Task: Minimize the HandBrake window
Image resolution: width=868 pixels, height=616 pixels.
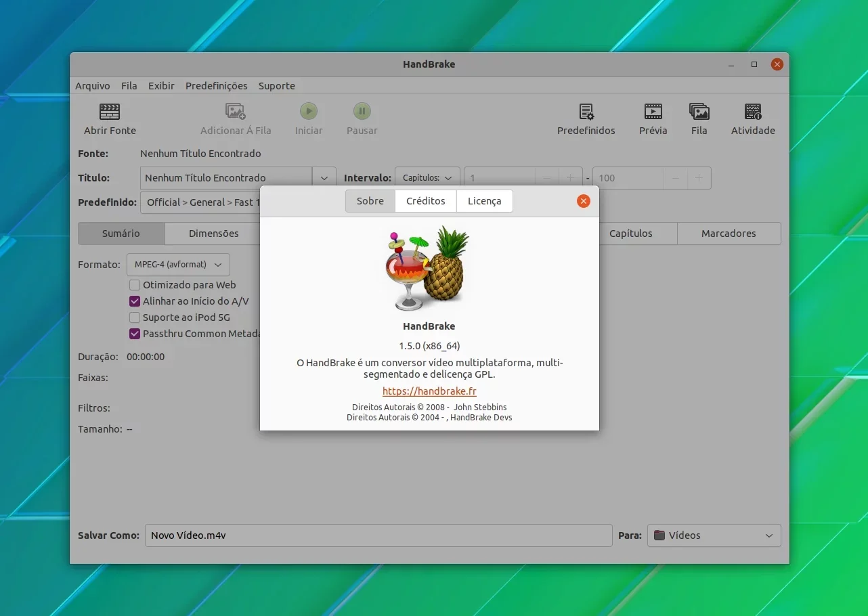Action: [x=731, y=65]
